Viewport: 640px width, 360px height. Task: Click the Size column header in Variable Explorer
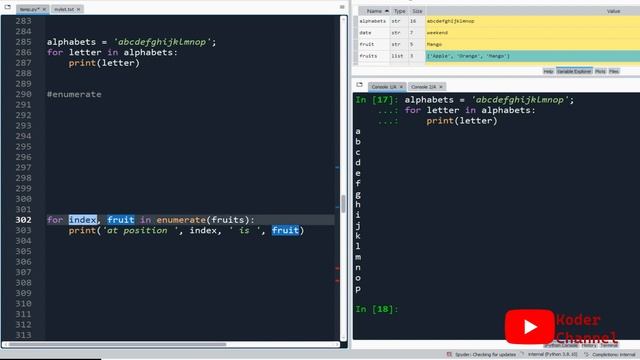click(x=417, y=11)
